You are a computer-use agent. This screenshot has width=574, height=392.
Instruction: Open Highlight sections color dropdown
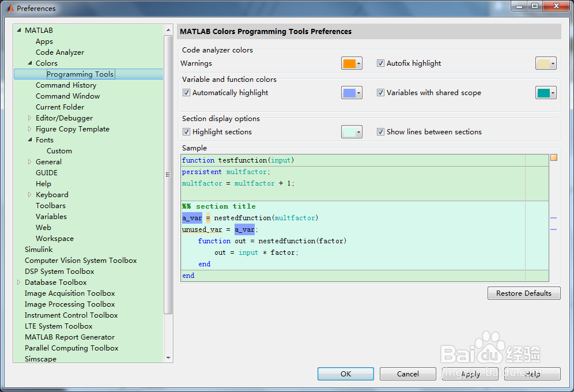coord(352,132)
